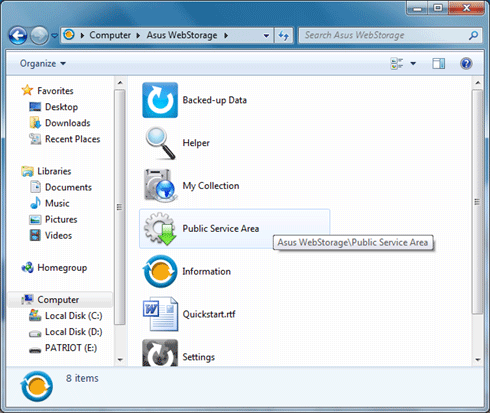The image size is (490, 413).
Task: Change your view icon in toolbar
Action: pyautogui.click(x=397, y=63)
